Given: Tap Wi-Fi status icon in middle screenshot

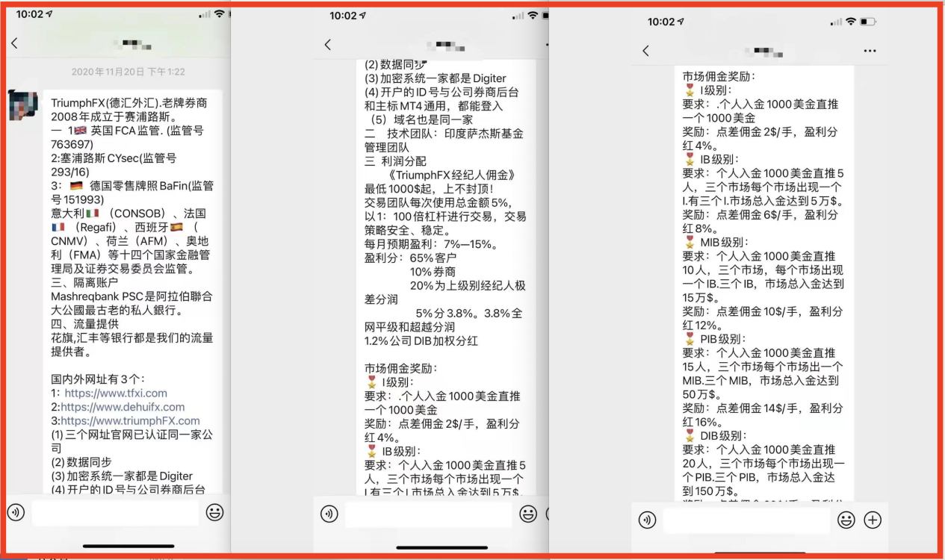Looking at the screenshot, I should click(x=533, y=16).
